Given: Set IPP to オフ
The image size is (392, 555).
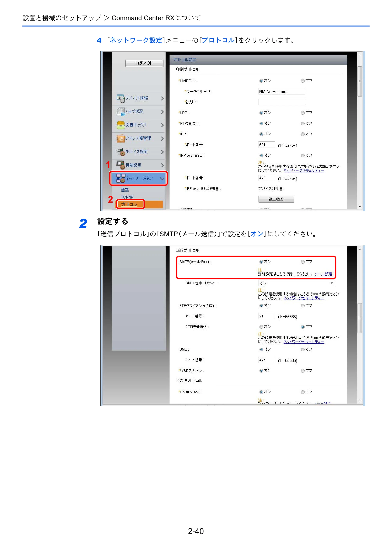Looking at the screenshot, I should tap(302, 134).
